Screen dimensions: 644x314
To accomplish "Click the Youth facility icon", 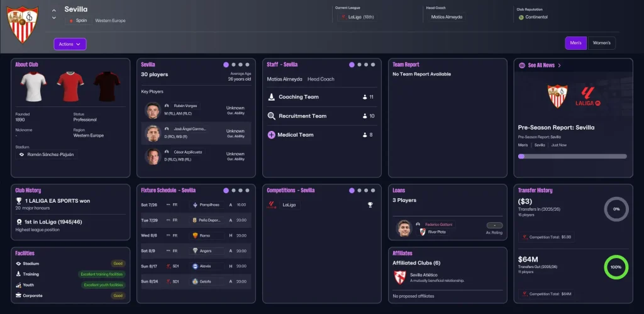I will pos(18,285).
